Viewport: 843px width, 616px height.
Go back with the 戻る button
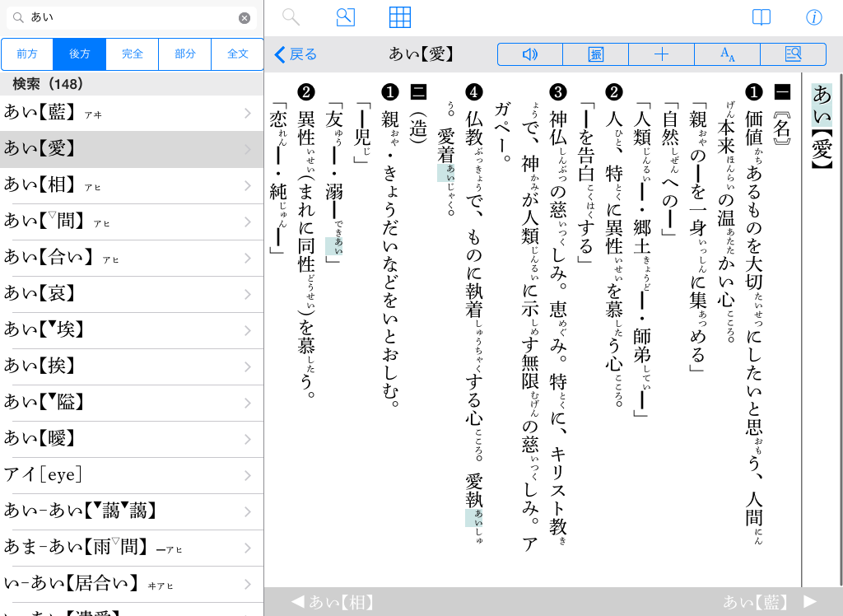click(296, 54)
